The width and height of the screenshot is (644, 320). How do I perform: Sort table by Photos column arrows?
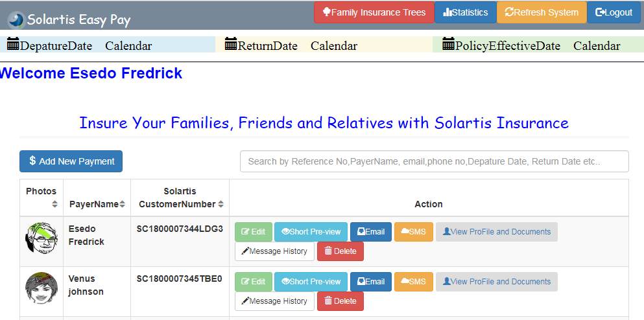click(54, 204)
